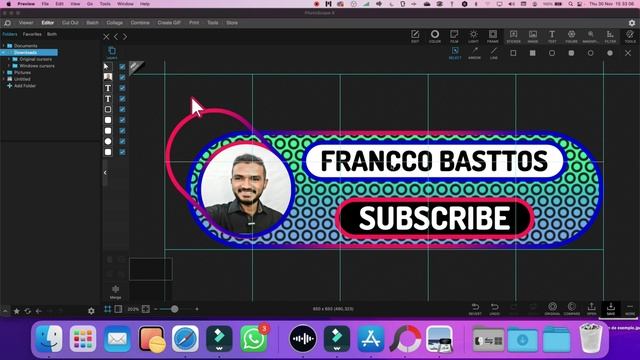Click the Revert button

point(475,309)
